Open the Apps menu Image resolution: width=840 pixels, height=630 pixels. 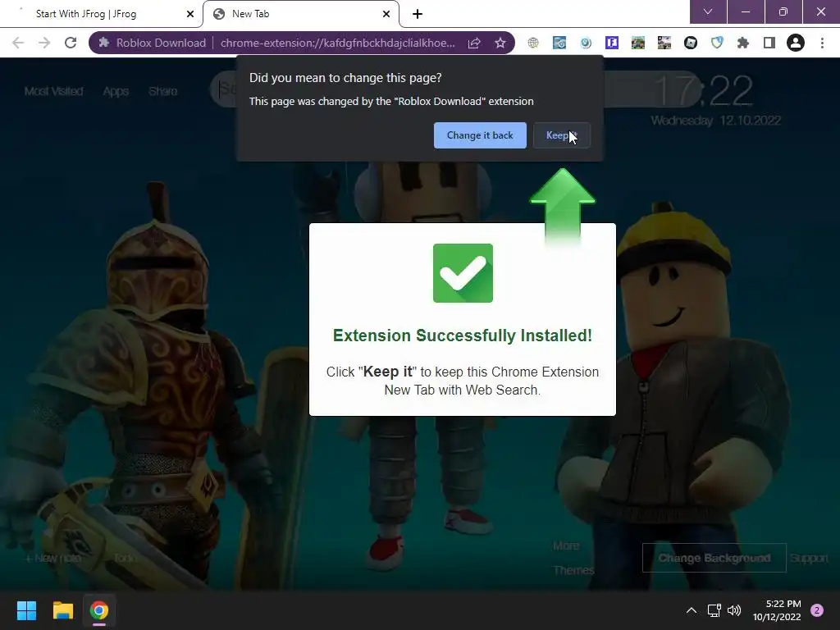point(116,91)
